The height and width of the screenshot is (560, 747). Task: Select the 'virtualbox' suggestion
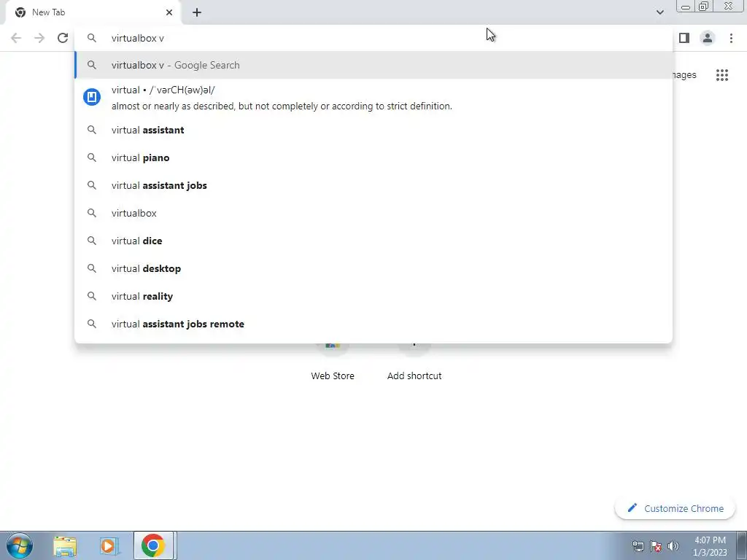pos(373,213)
